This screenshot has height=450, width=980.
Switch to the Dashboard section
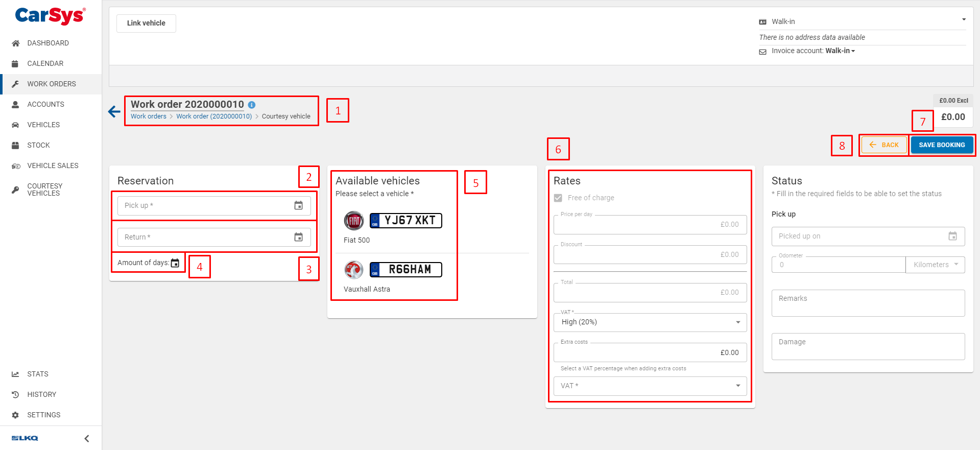point(15,43)
